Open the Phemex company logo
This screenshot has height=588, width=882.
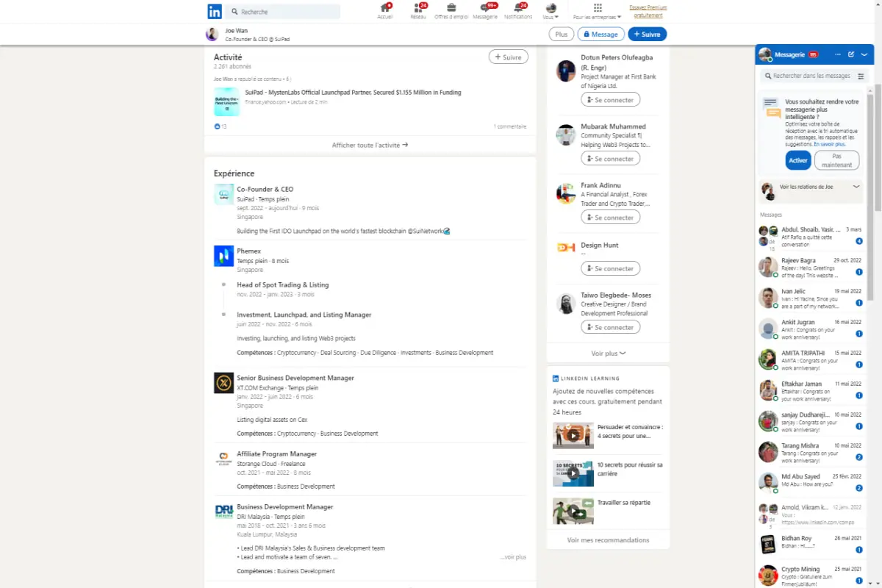tap(223, 256)
